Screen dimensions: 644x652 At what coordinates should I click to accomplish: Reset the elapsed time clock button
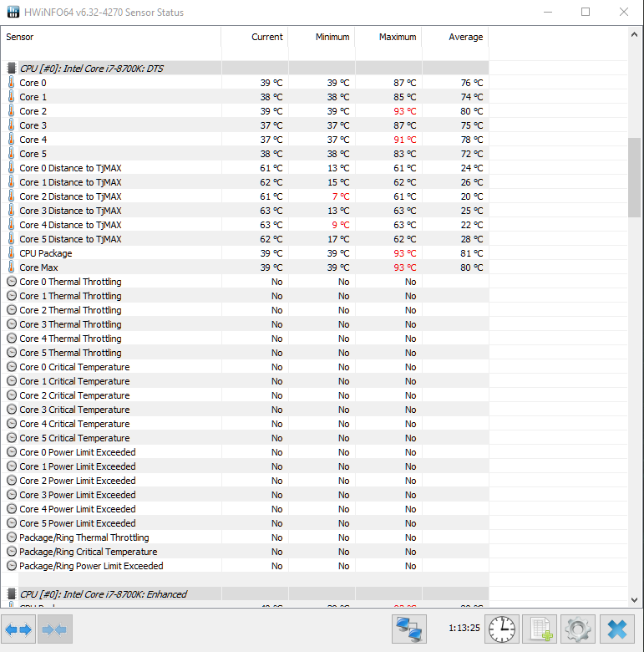502,629
